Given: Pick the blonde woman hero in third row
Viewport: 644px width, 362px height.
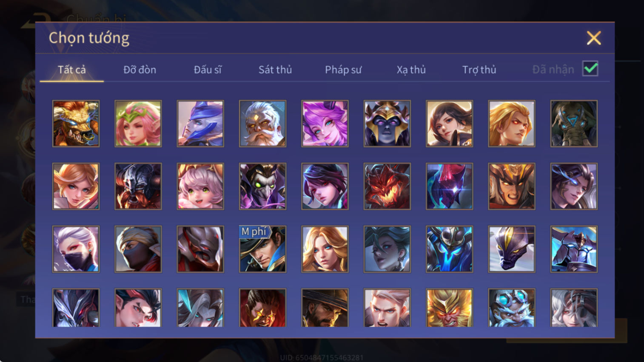Looking at the screenshot, I should coord(325,249).
